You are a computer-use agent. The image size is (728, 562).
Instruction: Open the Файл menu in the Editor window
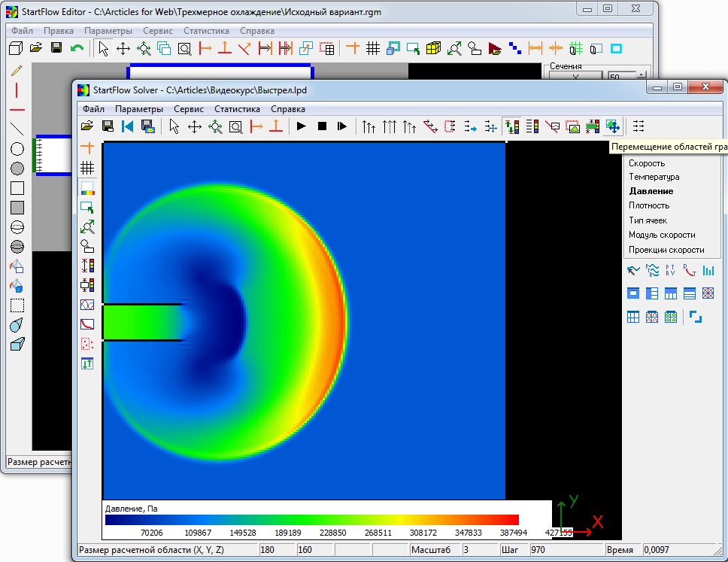(x=22, y=31)
